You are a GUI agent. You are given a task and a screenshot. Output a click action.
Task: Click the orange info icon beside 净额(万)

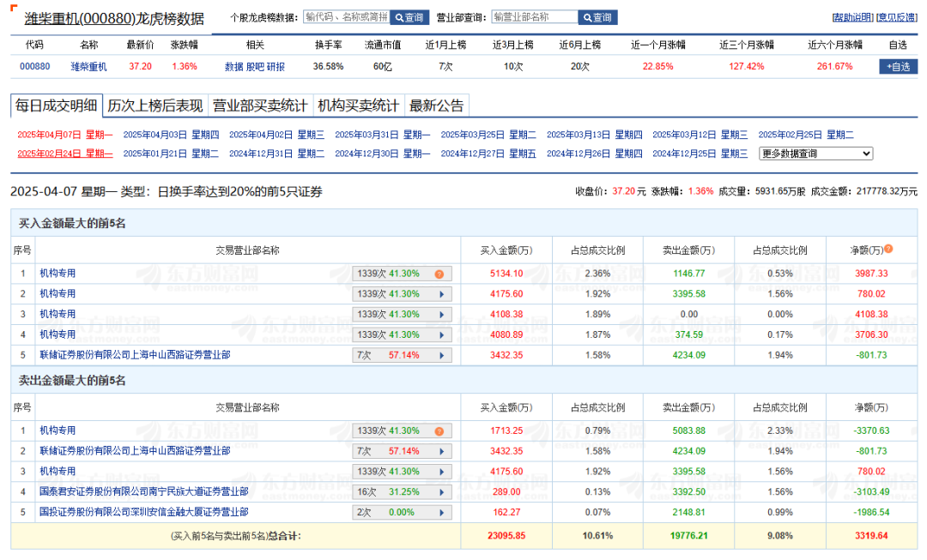point(888,250)
